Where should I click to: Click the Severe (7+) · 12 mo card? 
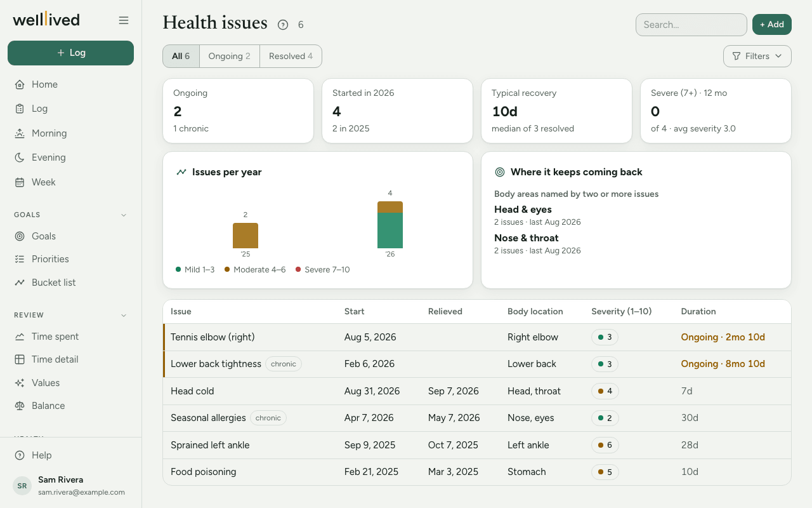[x=716, y=110]
